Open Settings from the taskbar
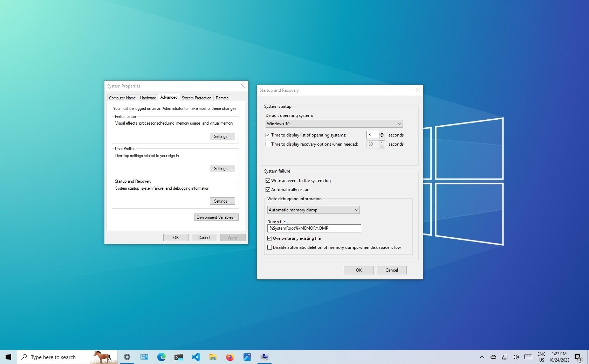Screen dimensions: 589x364 [127, 357]
